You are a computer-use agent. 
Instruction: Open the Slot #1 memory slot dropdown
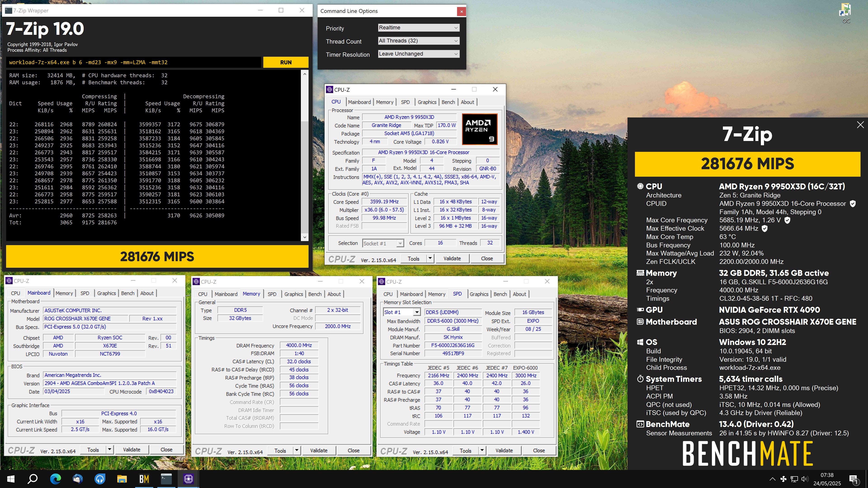tap(402, 312)
